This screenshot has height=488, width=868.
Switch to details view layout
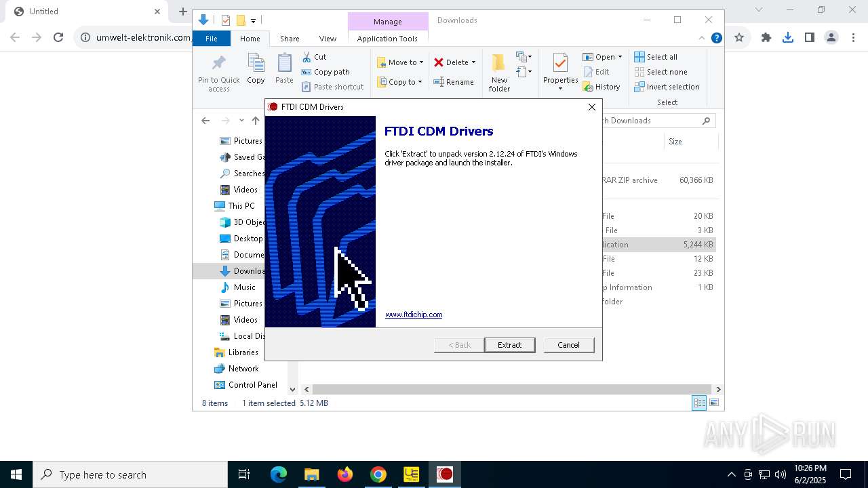(x=699, y=403)
